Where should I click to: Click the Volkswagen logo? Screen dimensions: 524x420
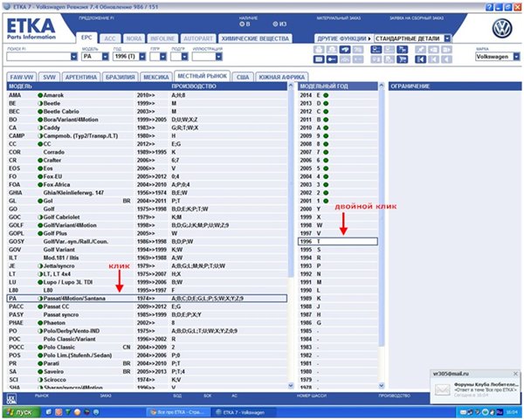pos(502,29)
